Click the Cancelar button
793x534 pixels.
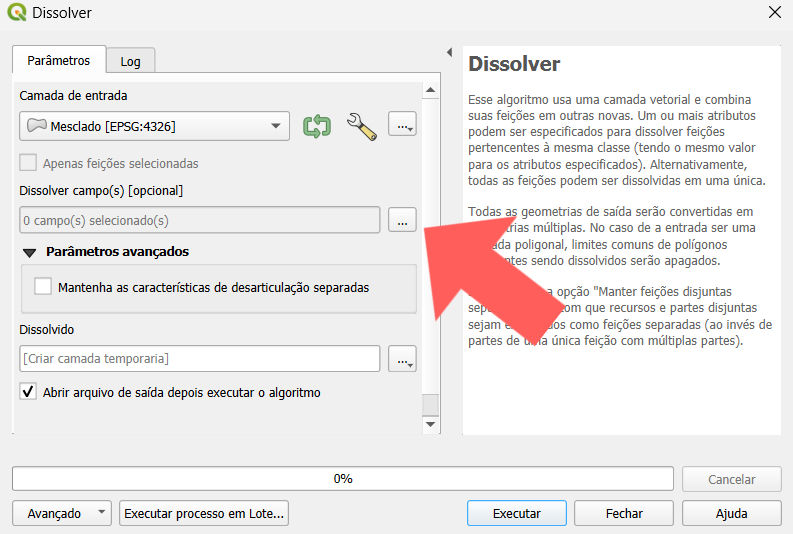click(731, 479)
